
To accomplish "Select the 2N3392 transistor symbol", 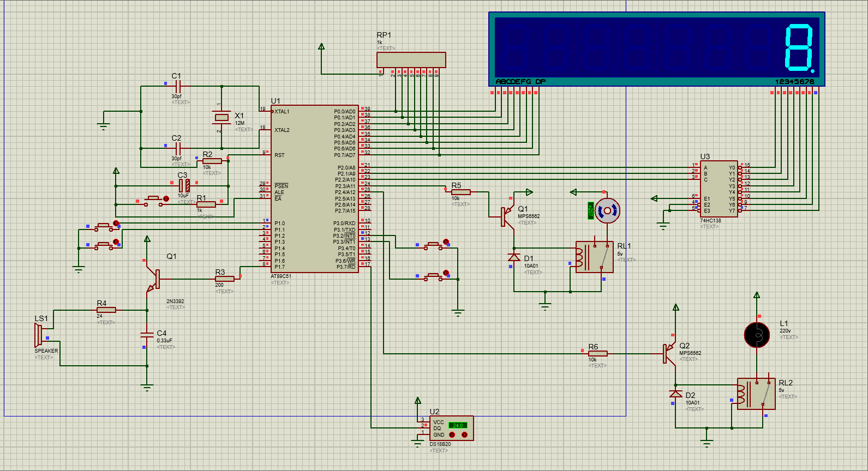I will coord(153,279).
